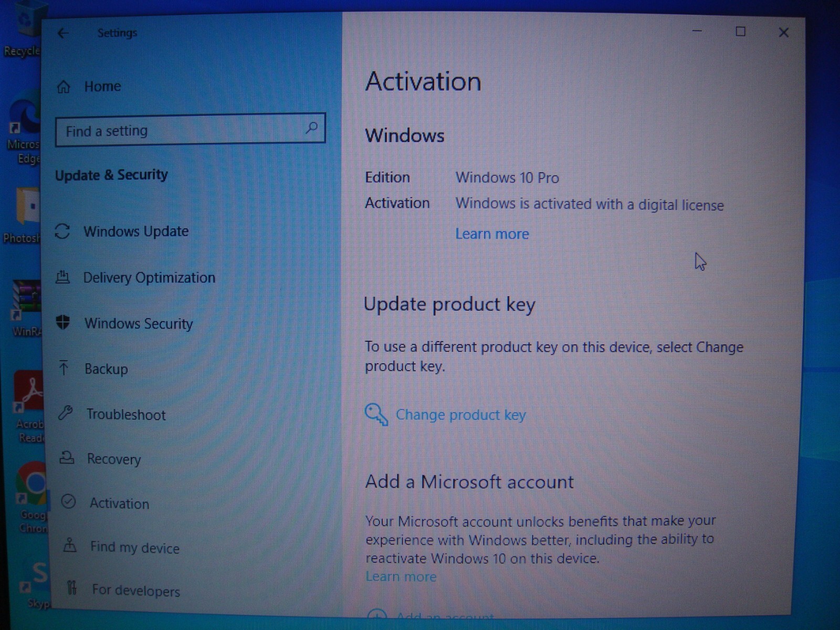Select the For developers icon

click(72, 587)
